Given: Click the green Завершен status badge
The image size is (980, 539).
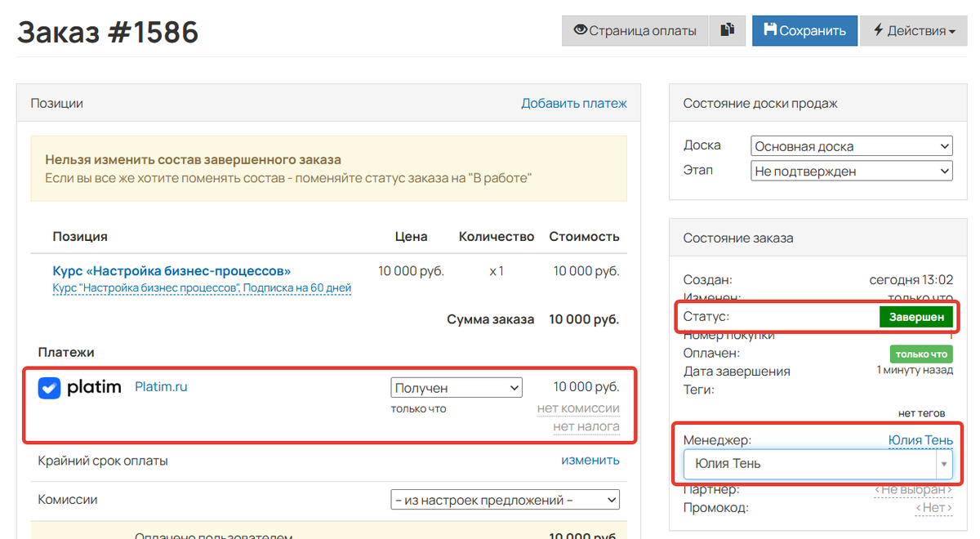Looking at the screenshot, I should [x=916, y=316].
